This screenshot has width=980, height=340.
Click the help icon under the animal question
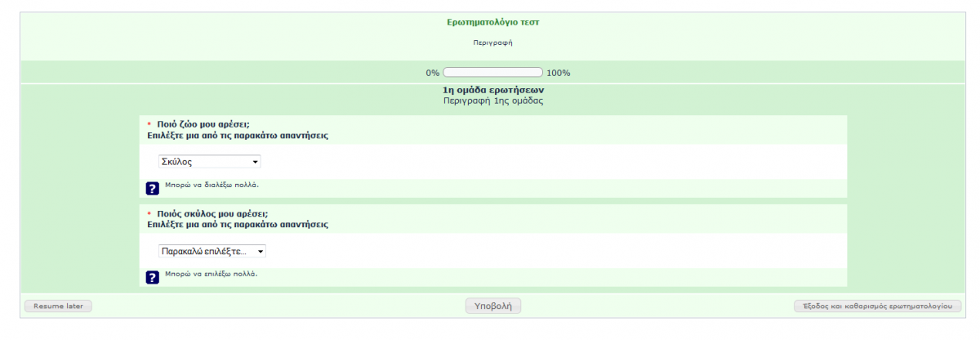pyautogui.click(x=152, y=188)
